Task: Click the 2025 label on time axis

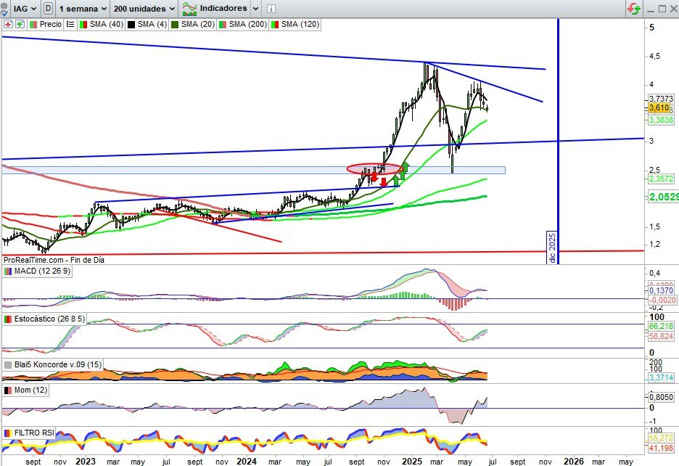Action: click(412, 461)
